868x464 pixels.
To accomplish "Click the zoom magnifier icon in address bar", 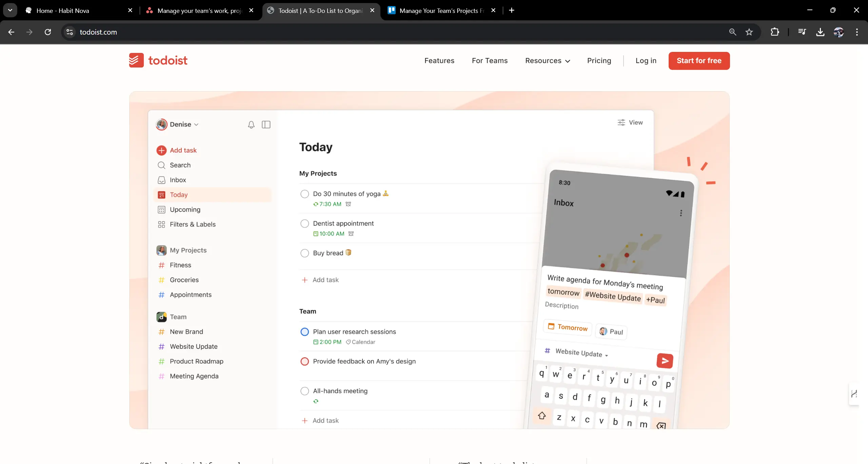I will click(732, 32).
